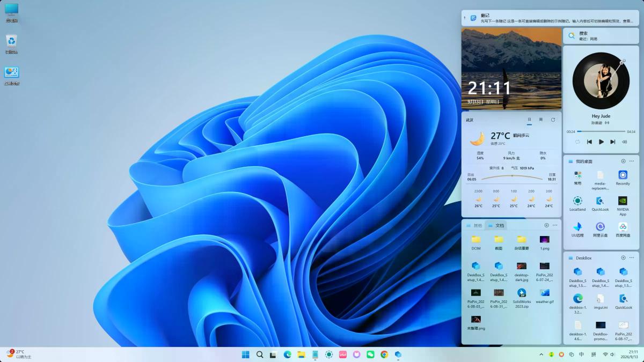Open the desktop-dark.jpg file
This screenshot has width=644, height=362.
[522, 271]
